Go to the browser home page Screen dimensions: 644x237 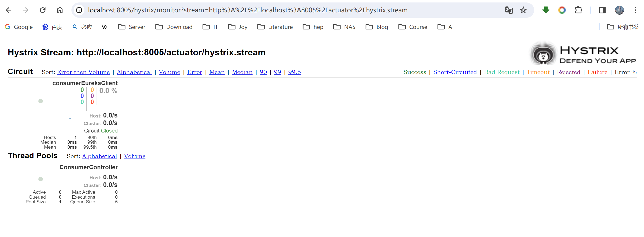point(60,10)
